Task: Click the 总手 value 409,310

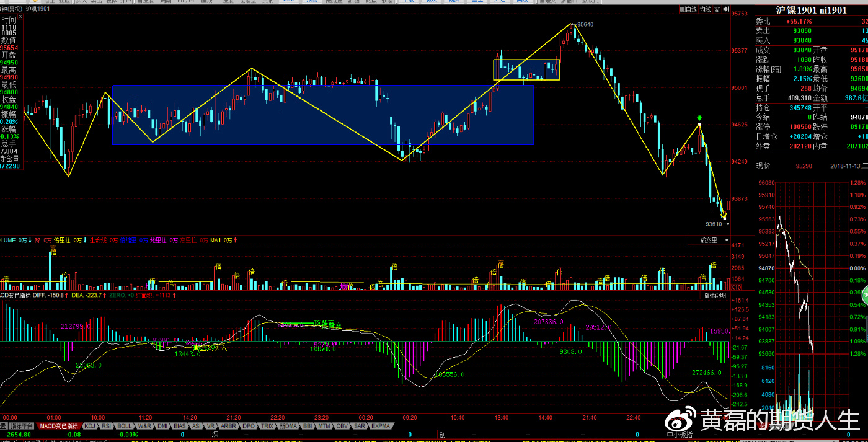Action: coord(799,98)
